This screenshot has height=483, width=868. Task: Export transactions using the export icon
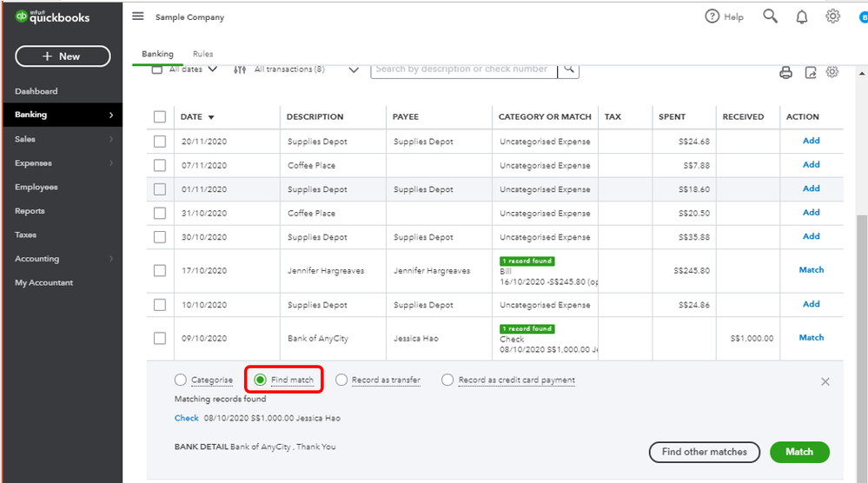point(810,73)
